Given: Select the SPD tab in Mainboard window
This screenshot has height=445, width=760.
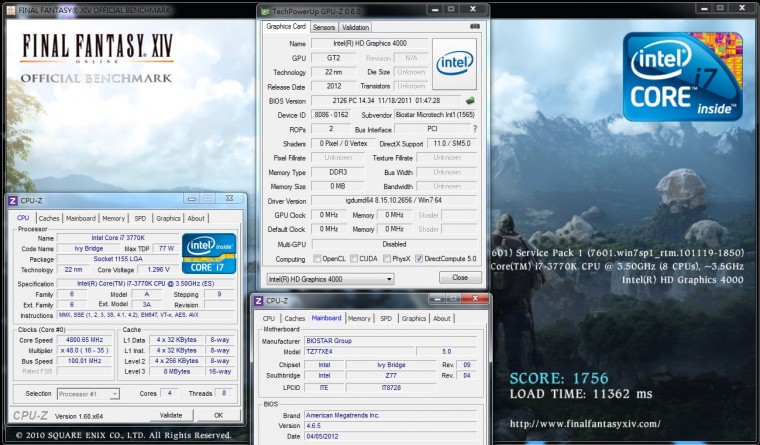Looking at the screenshot, I should [x=386, y=318].
